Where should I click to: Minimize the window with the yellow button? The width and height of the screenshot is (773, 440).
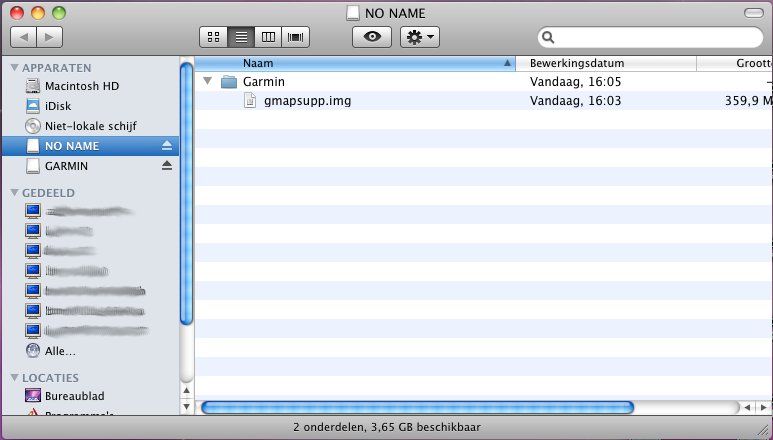38,13
